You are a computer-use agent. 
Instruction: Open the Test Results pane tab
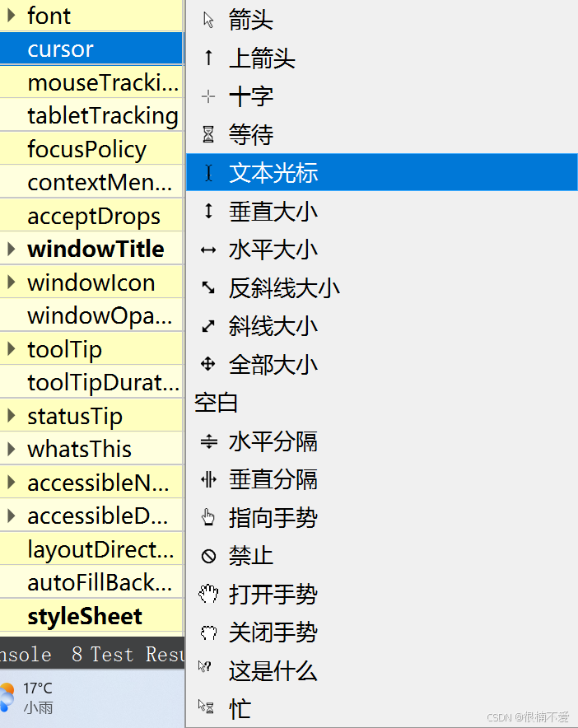tap(128, 654)
